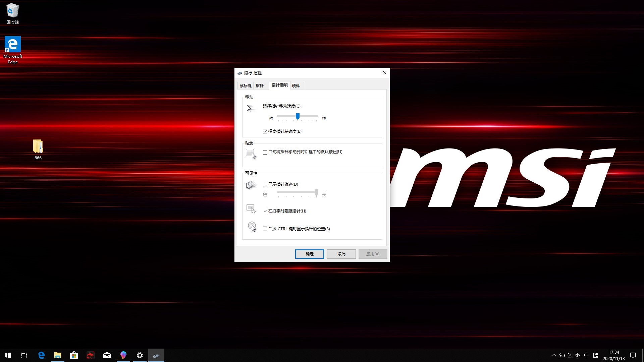Viewport: 644px width, 362px height.
Task: Click the mouse icon in dialog title bar
Action: click(240, 73)
